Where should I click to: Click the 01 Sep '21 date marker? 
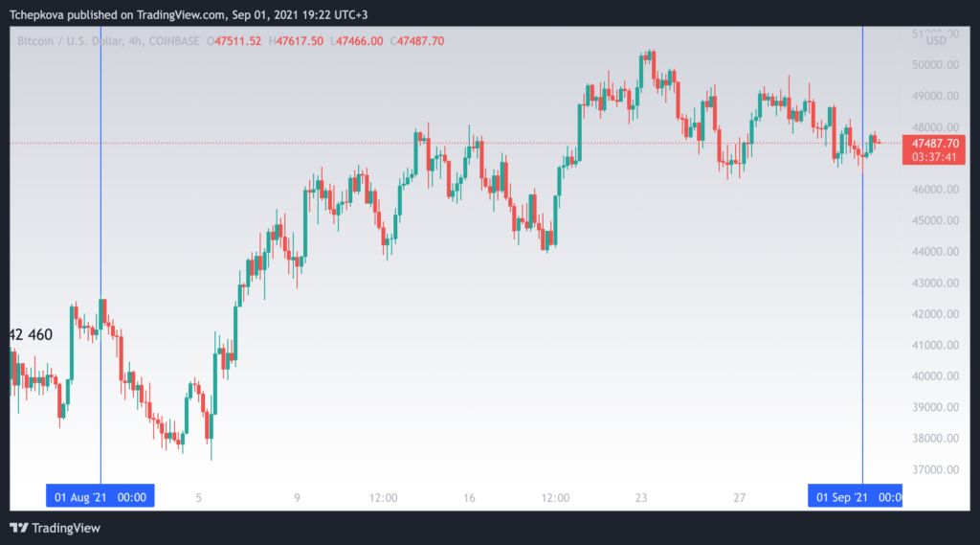[855, 496]
